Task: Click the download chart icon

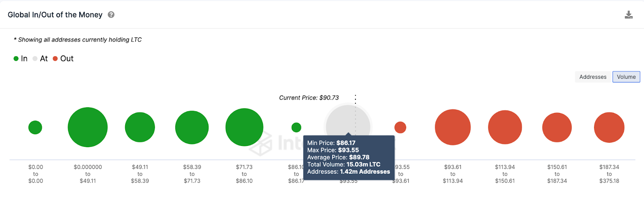Action: tap(629, 15)
